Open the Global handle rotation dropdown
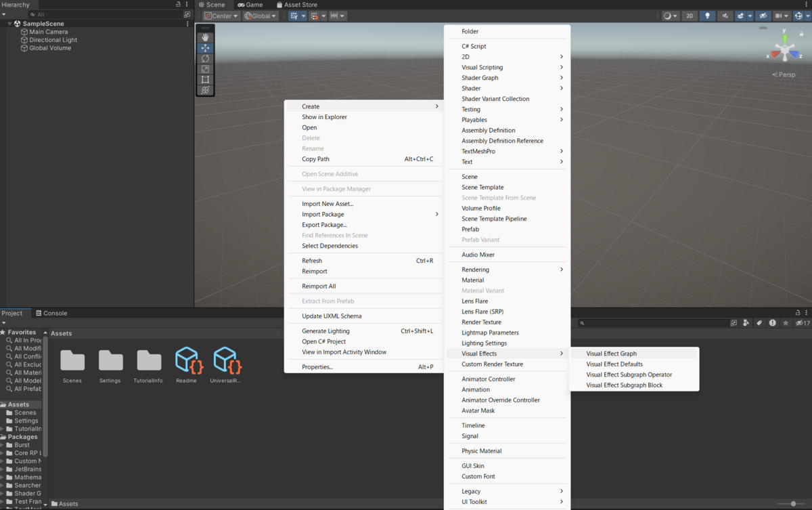The image size is (812, 510). click(261, 16)
